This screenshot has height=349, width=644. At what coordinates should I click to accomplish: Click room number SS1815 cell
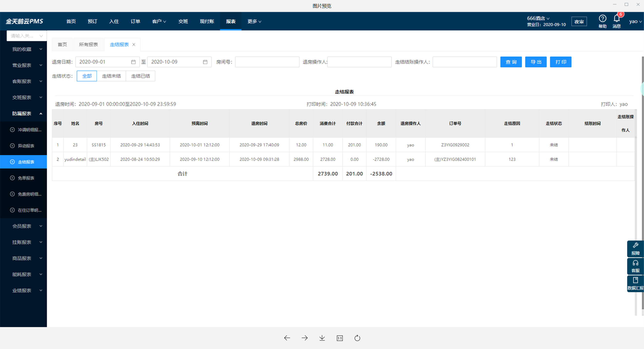pos(99,145)
